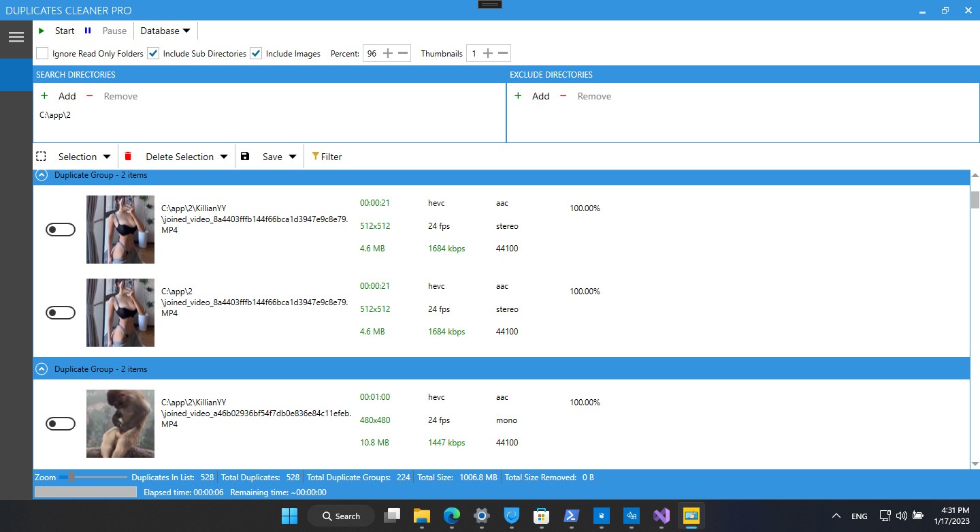Click the yellow funnel Filter icon
Screen dimensions: 980x532
coord(315,156)
